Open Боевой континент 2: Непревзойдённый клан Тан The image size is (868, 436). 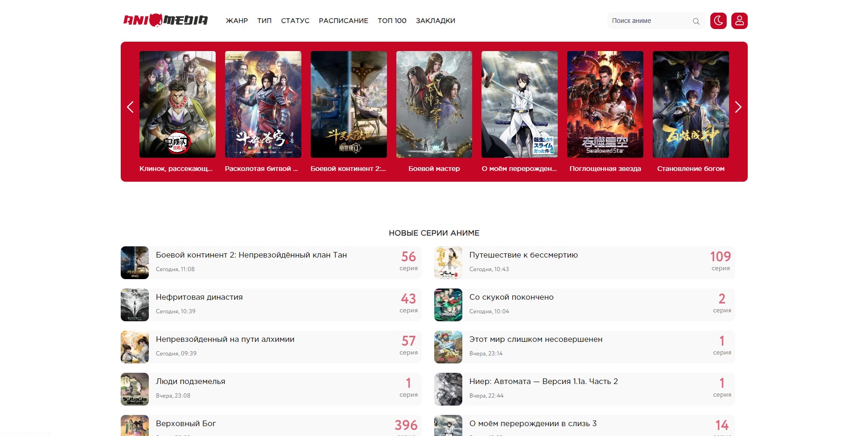click(x=251, y=255)
